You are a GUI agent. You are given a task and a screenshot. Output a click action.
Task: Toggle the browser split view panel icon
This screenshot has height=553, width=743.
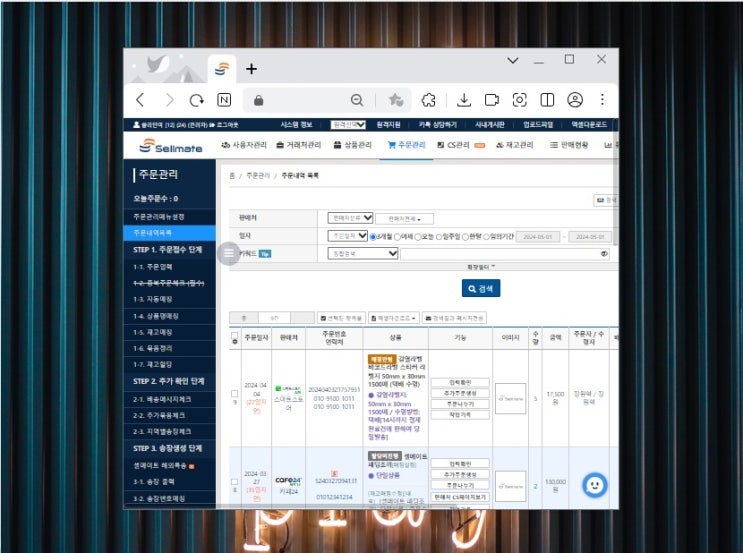[547, 100]
